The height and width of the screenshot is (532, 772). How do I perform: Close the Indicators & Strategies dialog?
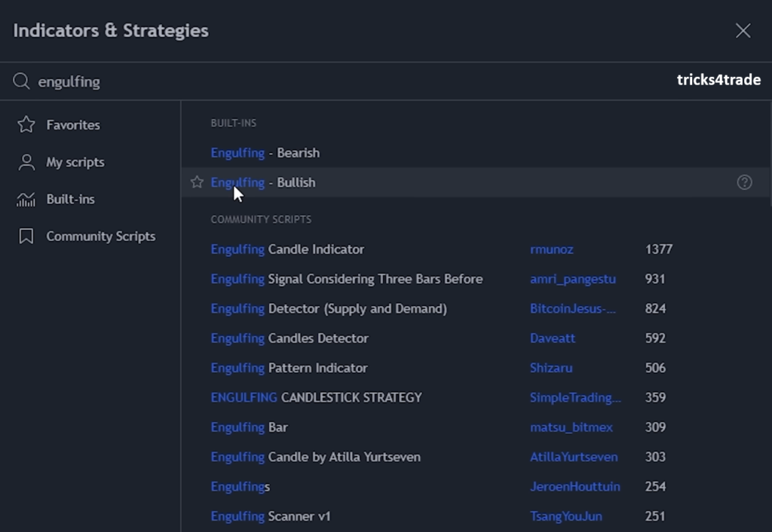(x=743, y=30)
